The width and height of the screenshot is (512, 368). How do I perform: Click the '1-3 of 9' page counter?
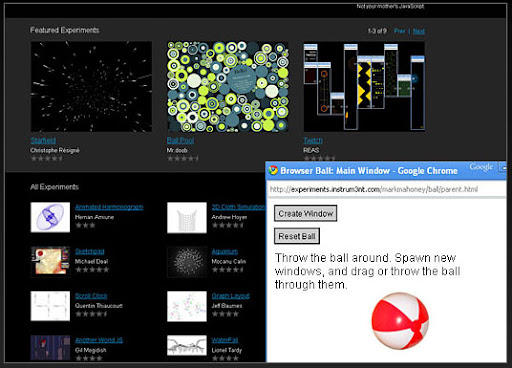(x=377, y=31)
